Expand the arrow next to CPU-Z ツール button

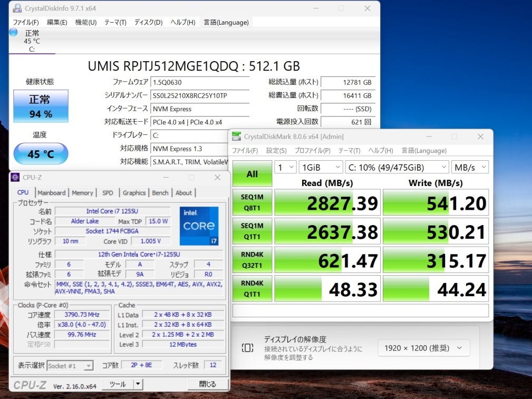click(x=138, y=384)
